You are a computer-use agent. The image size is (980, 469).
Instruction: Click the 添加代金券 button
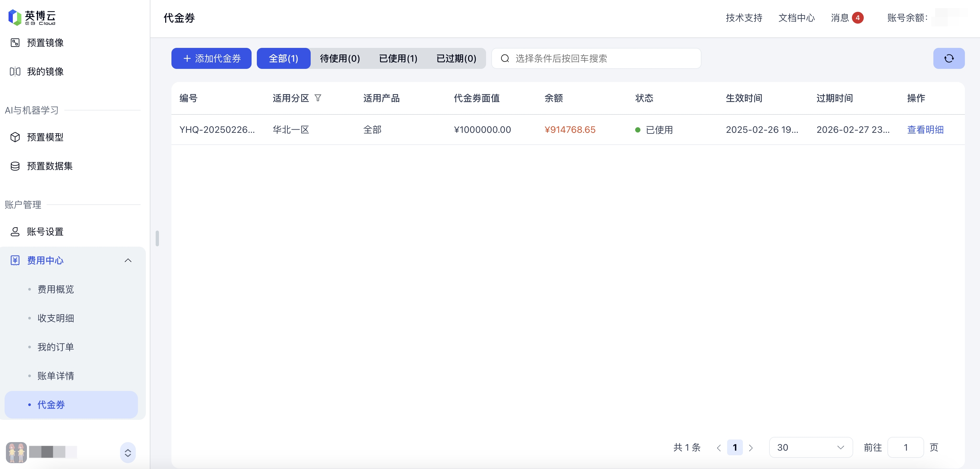click(211, 58)
